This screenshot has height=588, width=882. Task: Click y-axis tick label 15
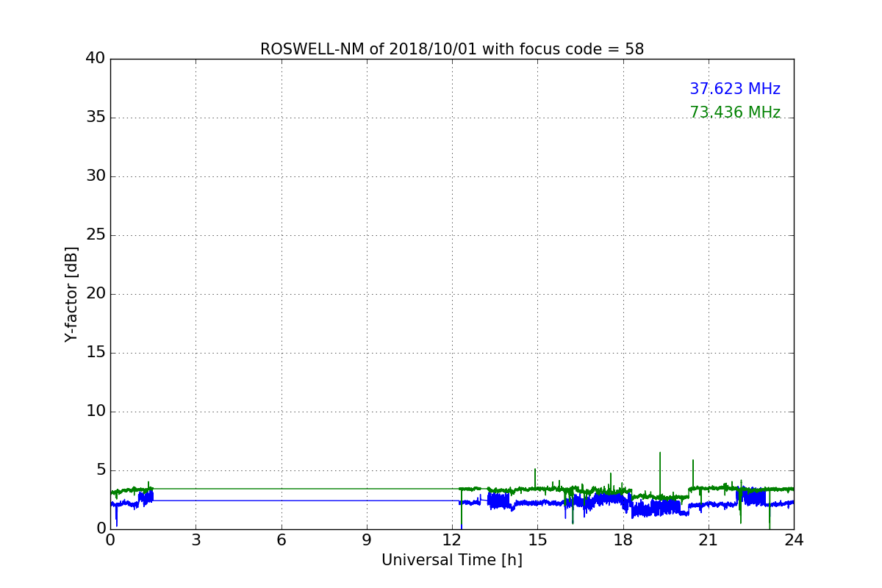point(96,353)
